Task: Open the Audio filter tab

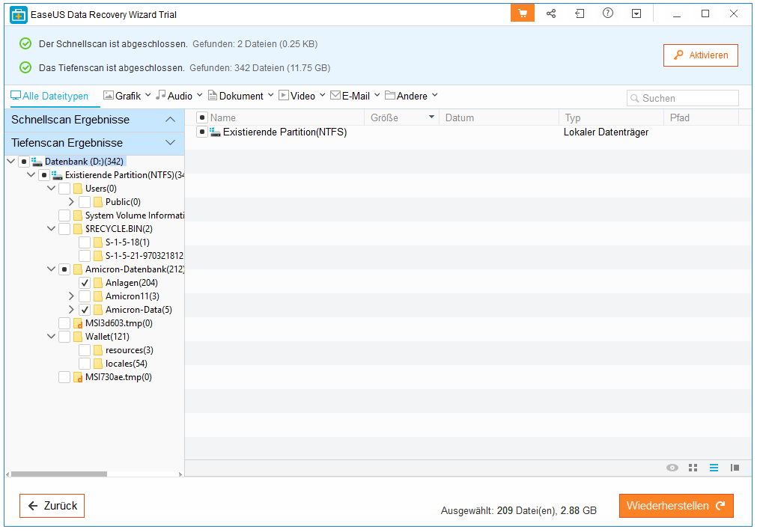Action: [x=179, y=96]
